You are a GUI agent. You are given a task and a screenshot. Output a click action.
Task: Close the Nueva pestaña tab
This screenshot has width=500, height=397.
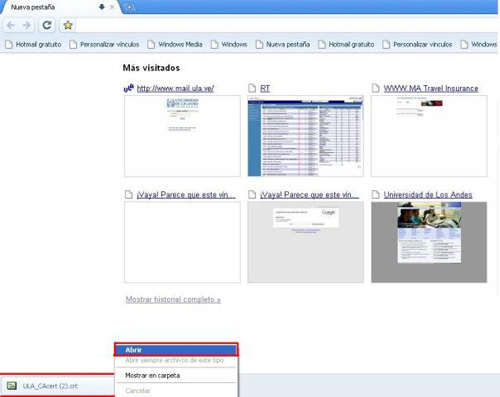(112, 7)
